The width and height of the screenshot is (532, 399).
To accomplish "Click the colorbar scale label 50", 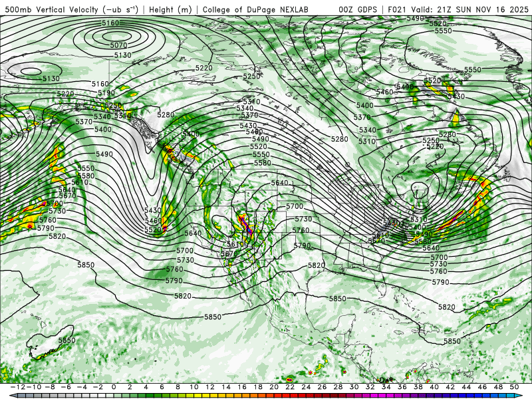I will [x=514, y=387].
